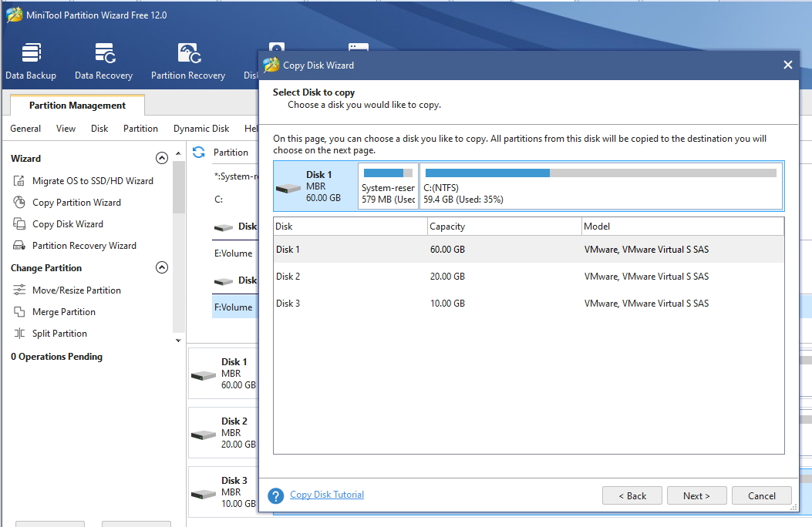This screenshot has width=812, height=527.
Task: Click Split Partition icon
Action: coord(19,334)
